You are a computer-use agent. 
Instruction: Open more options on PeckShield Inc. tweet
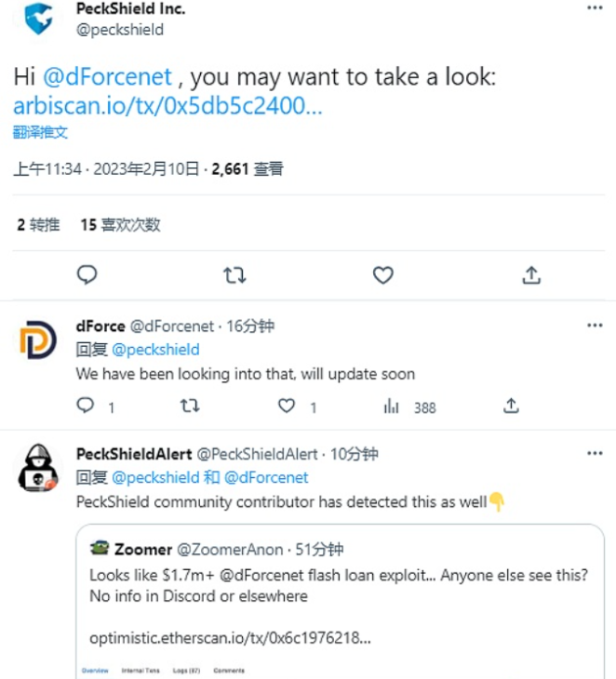595,8
